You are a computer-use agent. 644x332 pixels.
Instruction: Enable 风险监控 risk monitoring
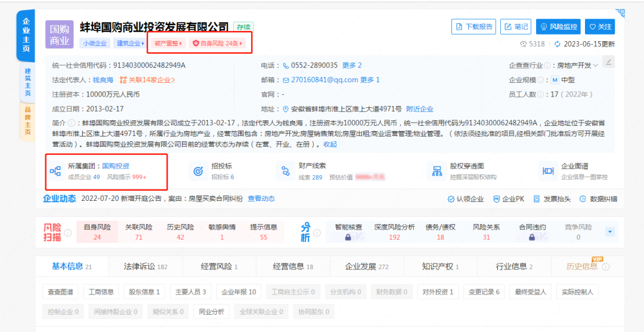click(559, 27)
